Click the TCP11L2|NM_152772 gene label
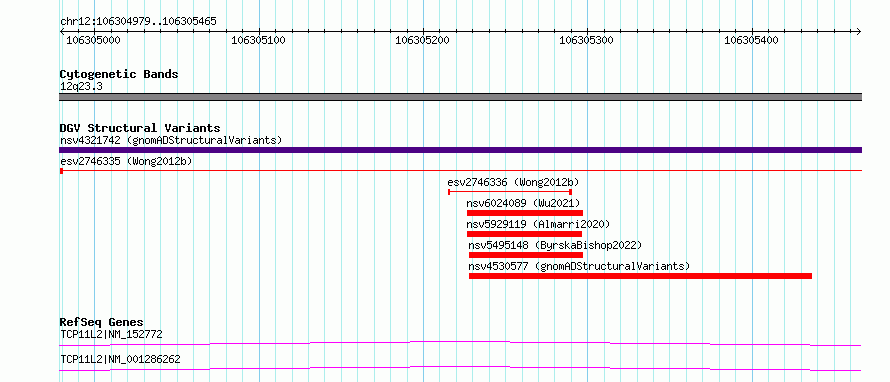The height and width of the screenshot is (382, 890). click(111, 335)
